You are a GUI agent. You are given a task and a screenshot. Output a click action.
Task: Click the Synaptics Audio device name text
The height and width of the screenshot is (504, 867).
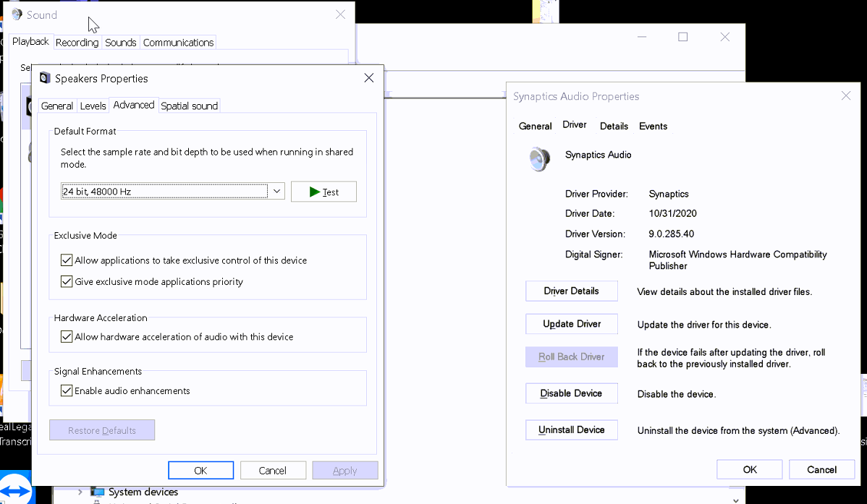tap(598, 155)
